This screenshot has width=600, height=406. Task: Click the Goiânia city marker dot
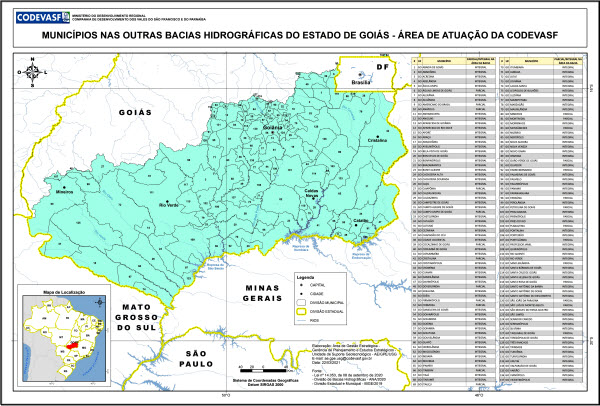point(272,133)
